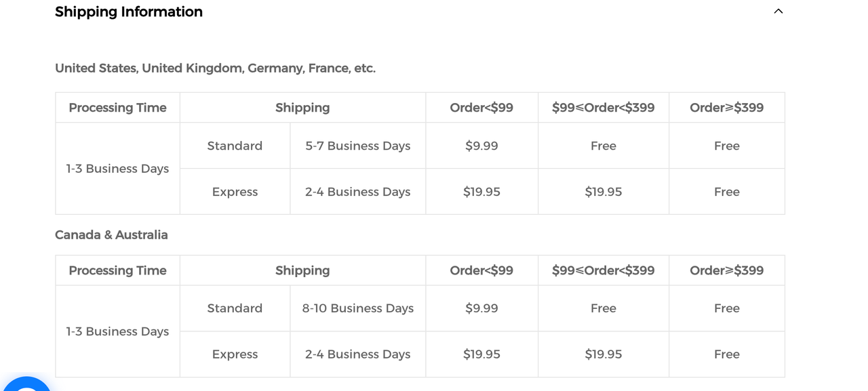Click the Shipping Information heading

tap(129, 12)
